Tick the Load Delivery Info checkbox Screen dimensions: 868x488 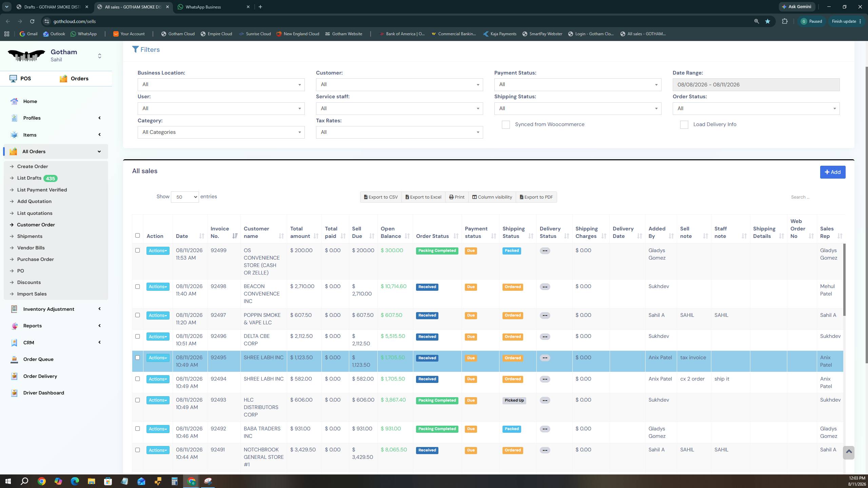click(684, 125)
